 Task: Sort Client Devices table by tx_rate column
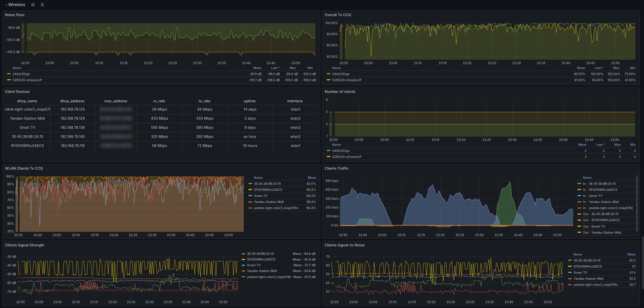(x=204, y=101)
